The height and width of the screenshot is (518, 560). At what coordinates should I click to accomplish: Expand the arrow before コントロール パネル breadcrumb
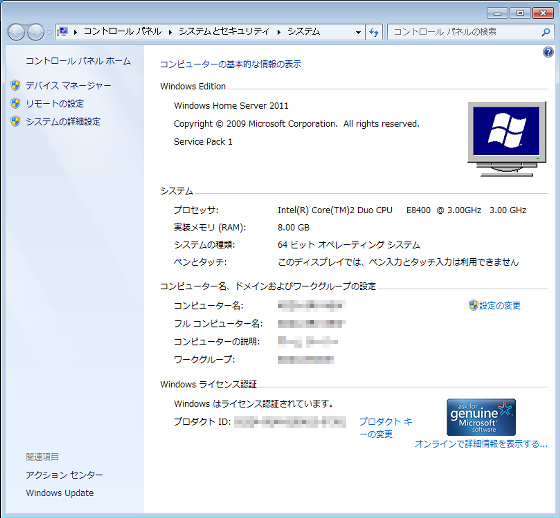75,32
